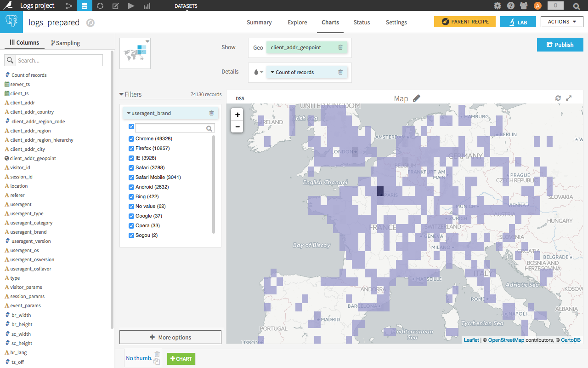Open the ACTIONS dropdown menu
This screenshot has width=588, height=368.
point(562,21)
